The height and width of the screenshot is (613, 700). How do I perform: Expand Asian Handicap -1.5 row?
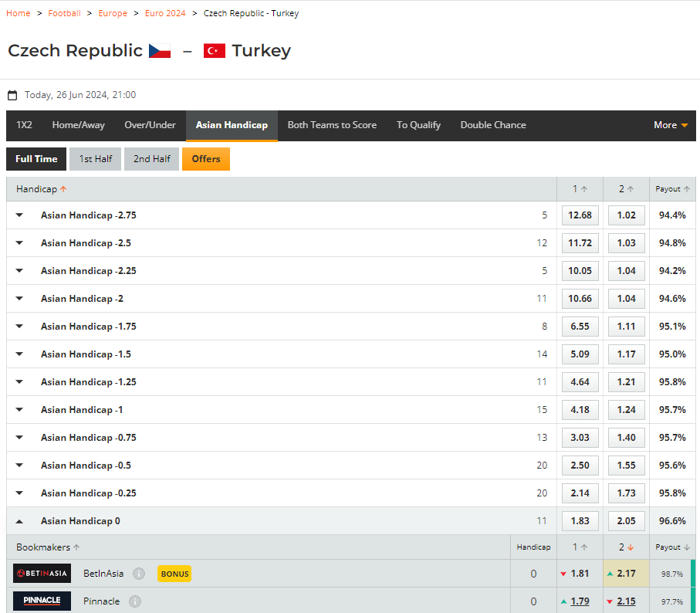[x=19, y=354]
